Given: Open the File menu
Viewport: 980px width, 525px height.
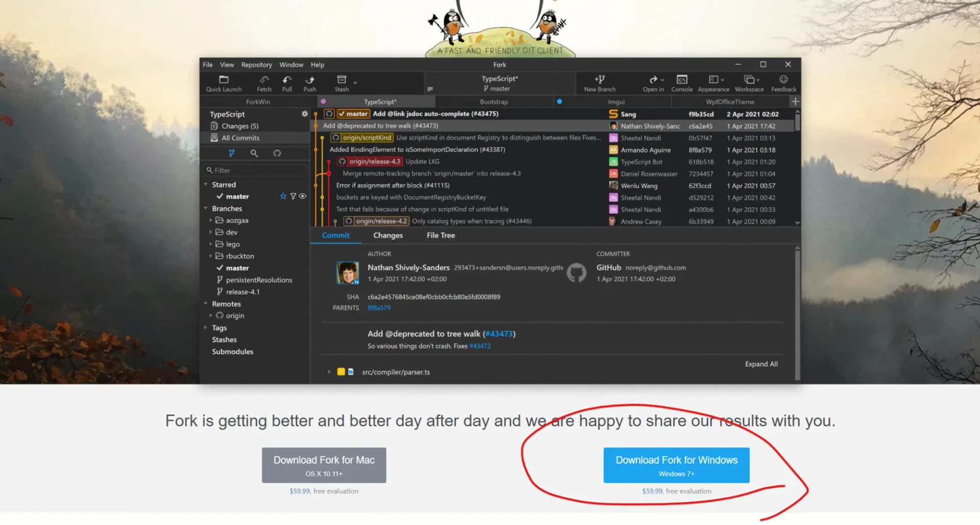Looking at the screenshot, I should (208, 65).
